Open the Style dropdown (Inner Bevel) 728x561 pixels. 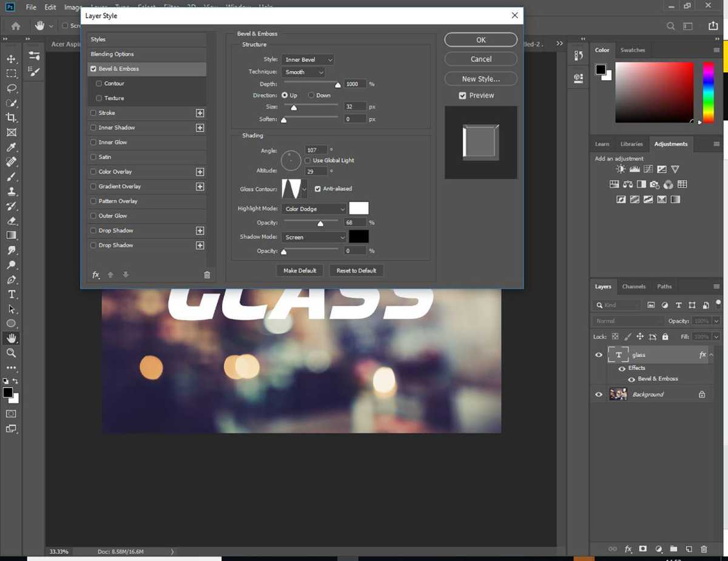tap(308, 59)
